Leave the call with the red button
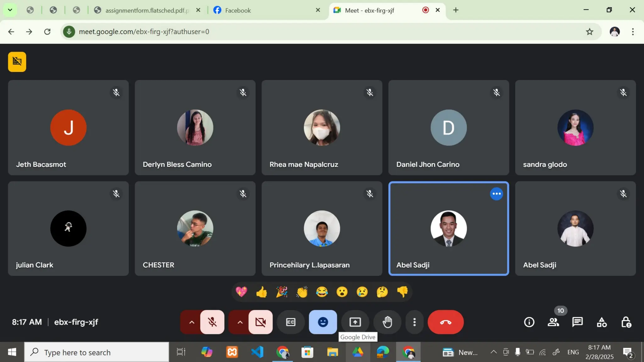Screen dimensions: 644x362 [445, 322]
